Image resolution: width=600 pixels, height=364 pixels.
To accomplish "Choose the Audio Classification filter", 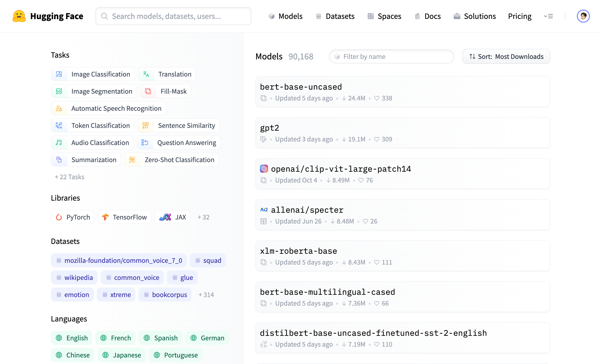I will (92, 143).
